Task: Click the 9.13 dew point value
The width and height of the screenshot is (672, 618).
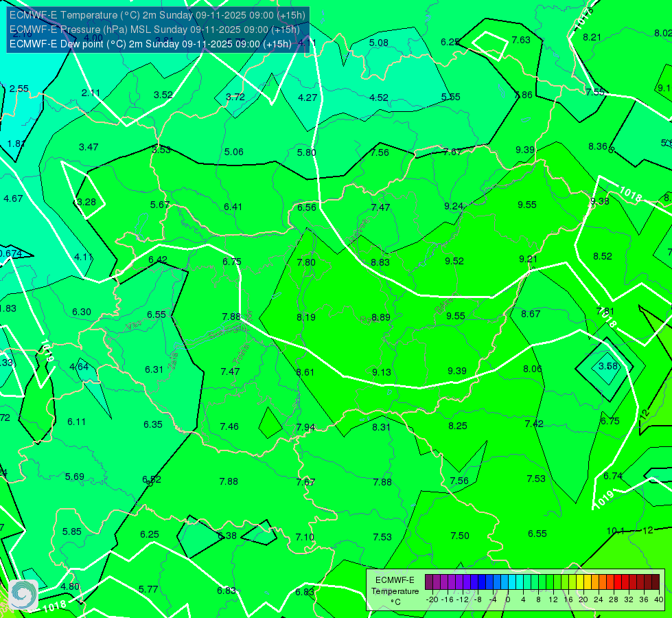Action: click(x=382, y=372)
